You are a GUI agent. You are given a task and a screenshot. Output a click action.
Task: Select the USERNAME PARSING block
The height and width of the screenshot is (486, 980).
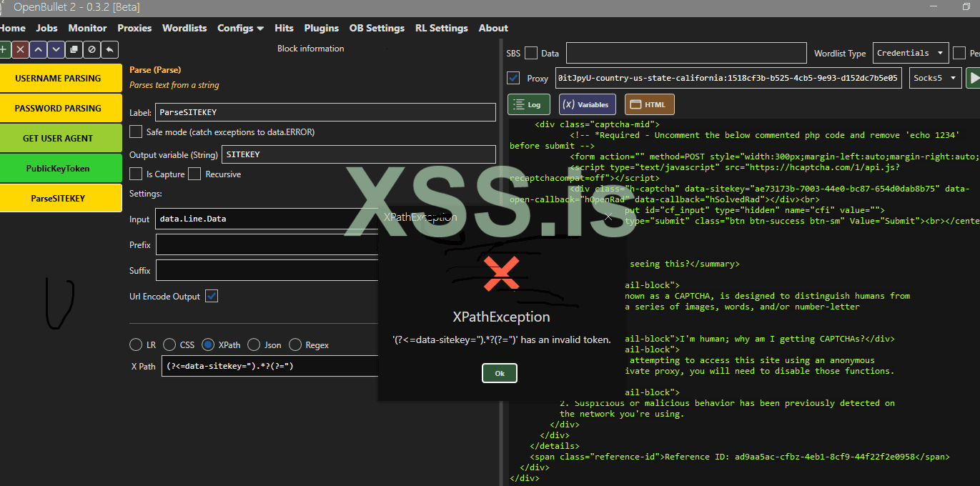pyautogui.click(x=61, y=78)
